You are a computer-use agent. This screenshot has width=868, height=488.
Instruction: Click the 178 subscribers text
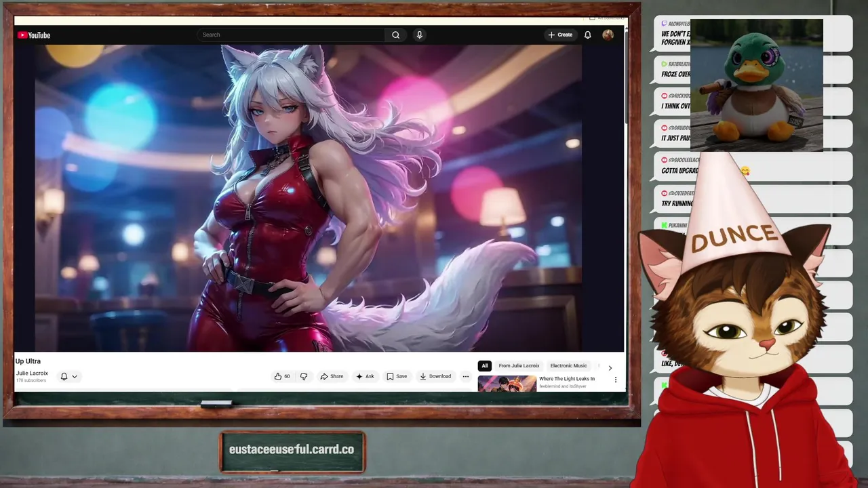[x=31, y=380]
